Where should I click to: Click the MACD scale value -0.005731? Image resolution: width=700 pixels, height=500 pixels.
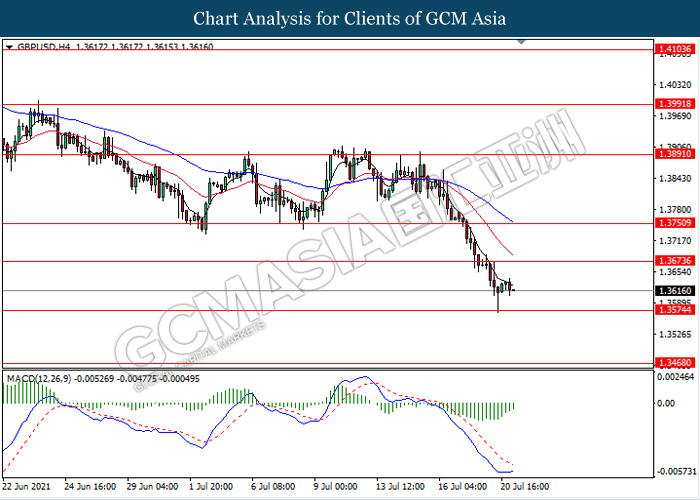[x=675, y=471]
